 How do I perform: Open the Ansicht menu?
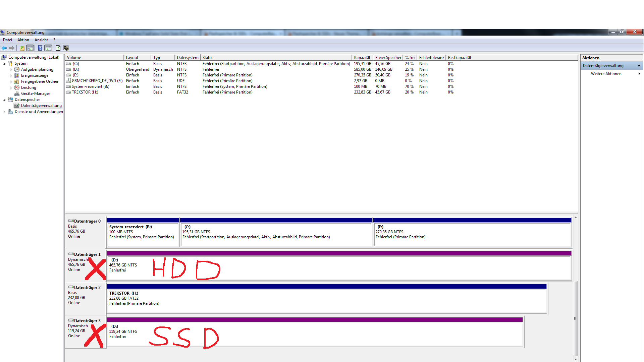point(41,40)
